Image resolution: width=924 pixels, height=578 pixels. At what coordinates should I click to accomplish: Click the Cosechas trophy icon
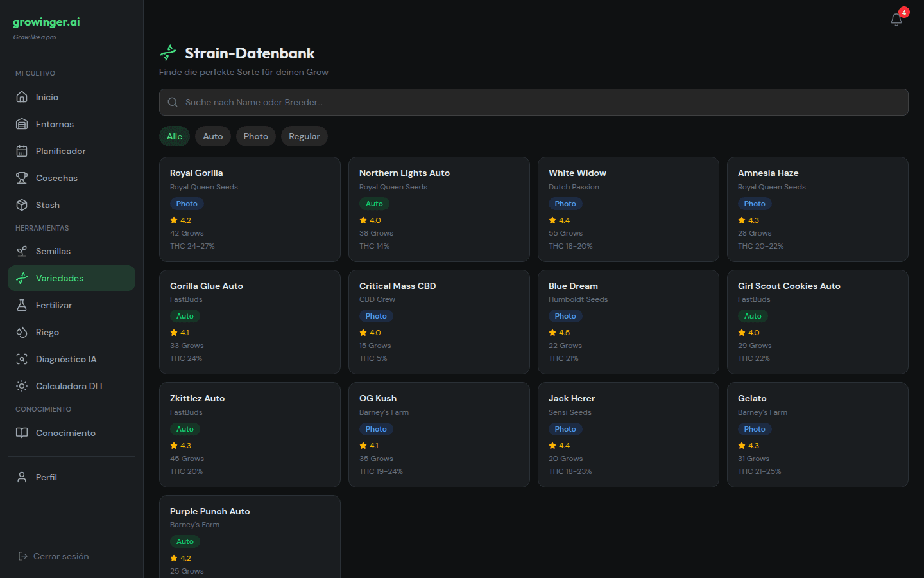click(22, 178)
